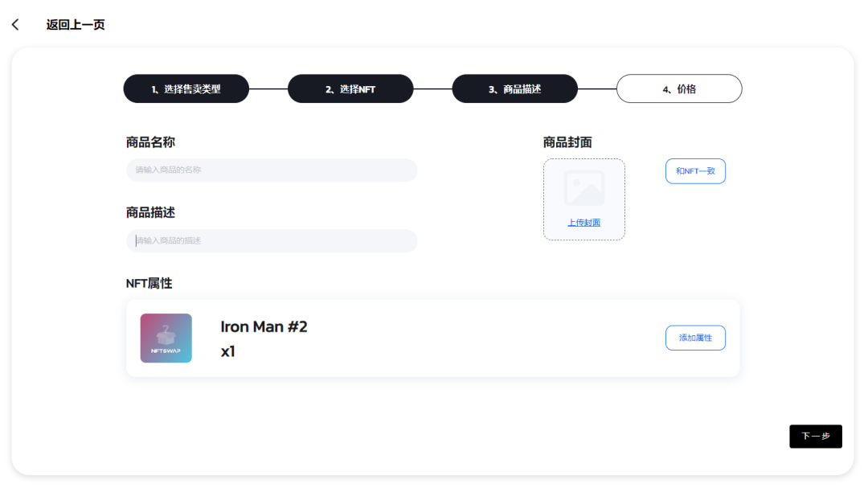Click the "下一步" next button

pos(815,437)
